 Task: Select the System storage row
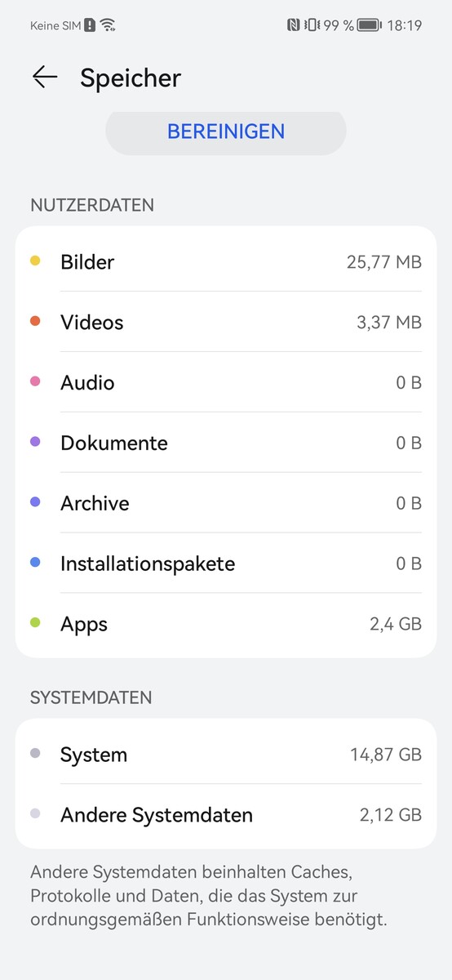[x=226, y=754]
